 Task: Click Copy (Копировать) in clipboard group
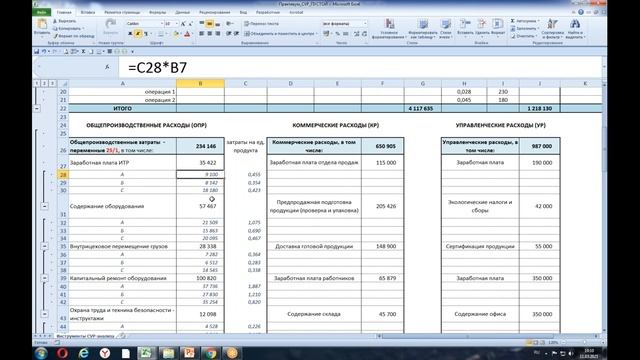pos(69,29)
